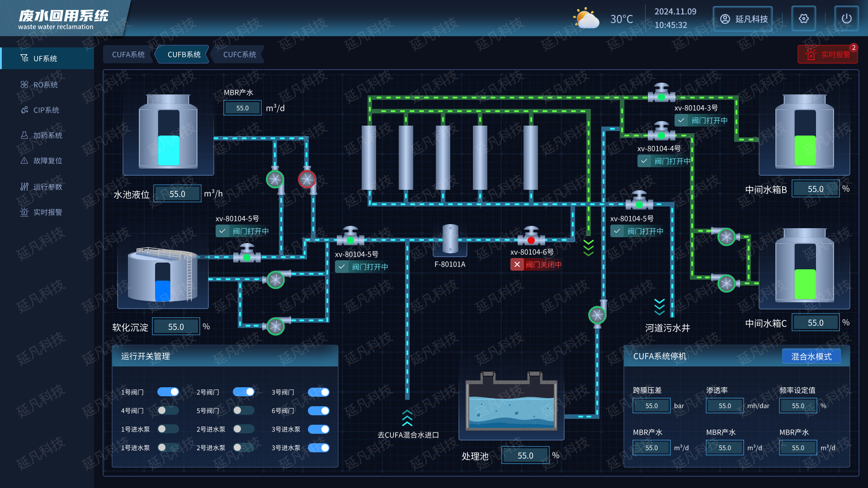This screenshot has height=488, width=868.
Task: Expand the arrows above the CUFA mixed-water inlet label
Action: click(407, 418)
